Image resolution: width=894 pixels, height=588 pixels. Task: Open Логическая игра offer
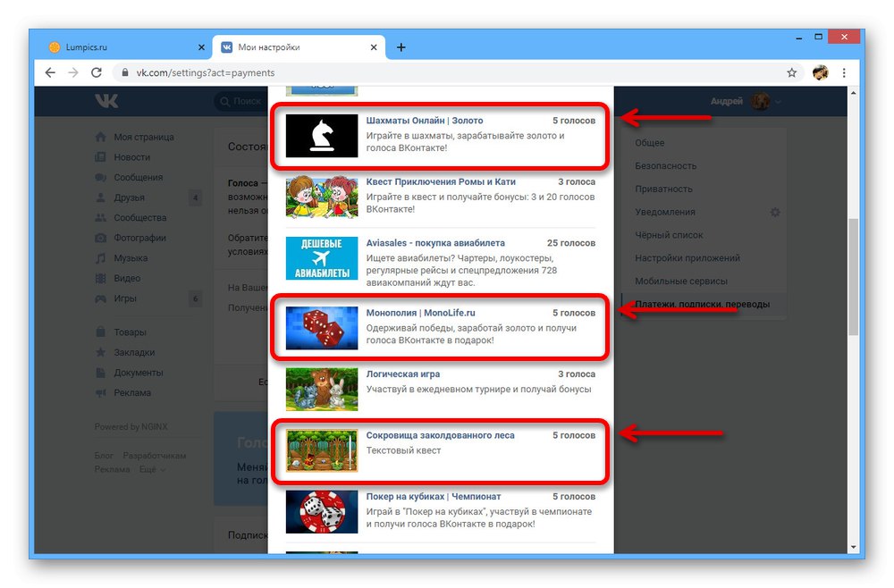[x=402, y=374]
